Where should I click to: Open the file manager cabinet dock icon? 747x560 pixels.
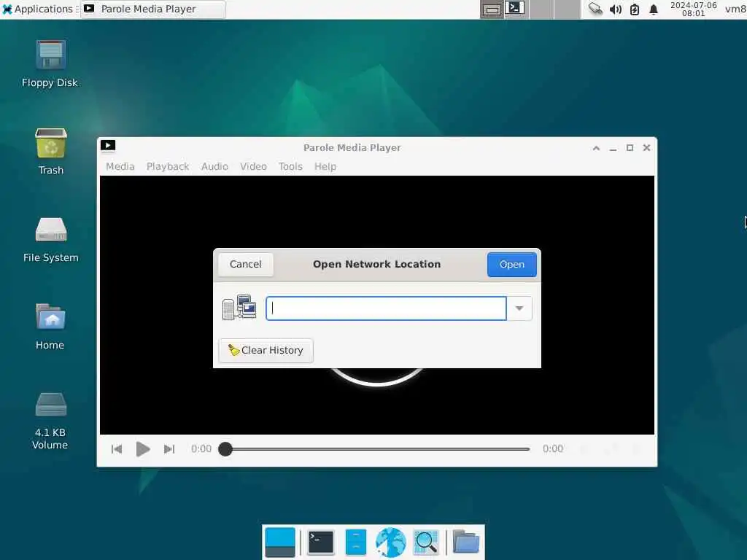[x=356, y=542]
